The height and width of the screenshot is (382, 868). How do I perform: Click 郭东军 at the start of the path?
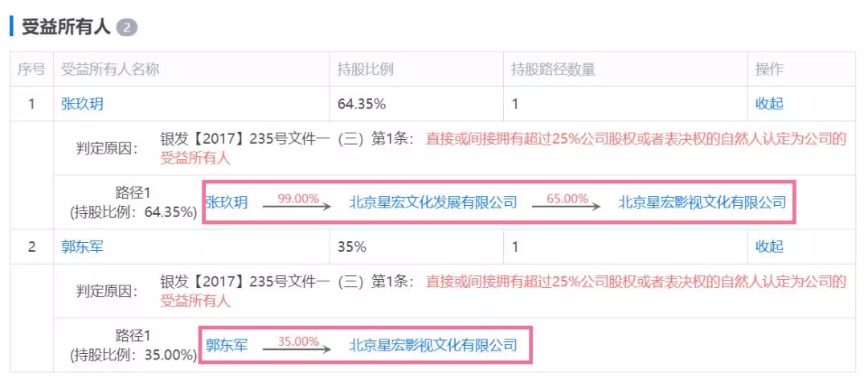tap(227, 347)
